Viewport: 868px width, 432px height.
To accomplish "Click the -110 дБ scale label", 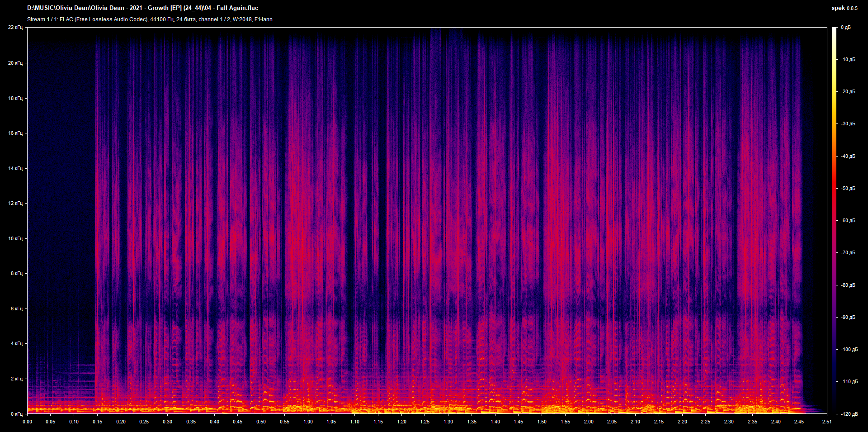I will [849, 382].
